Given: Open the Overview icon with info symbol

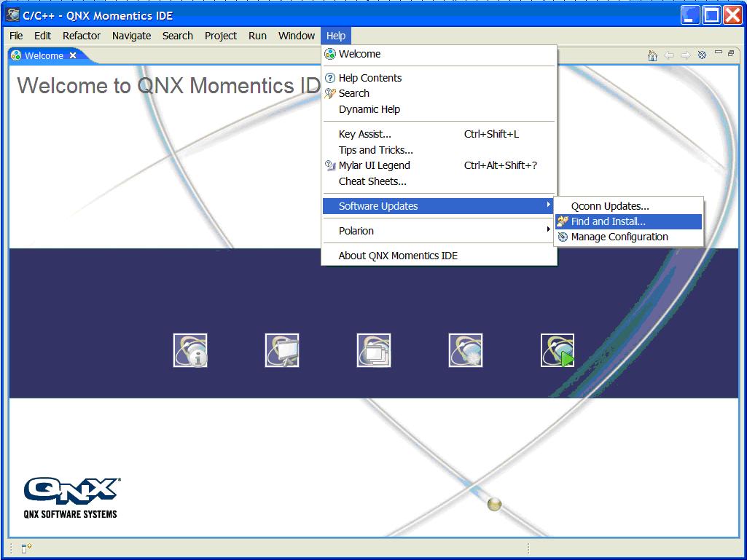Looking at the screenshot, I should [x=190, y=350].
